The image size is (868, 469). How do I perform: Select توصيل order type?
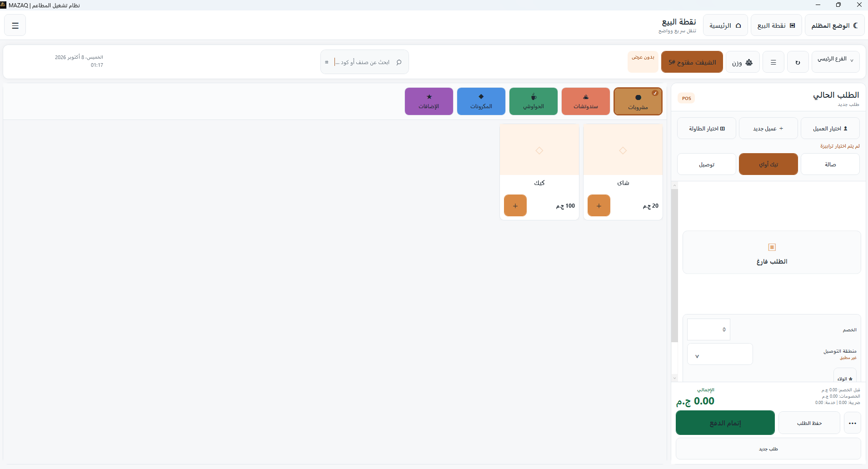707,164
